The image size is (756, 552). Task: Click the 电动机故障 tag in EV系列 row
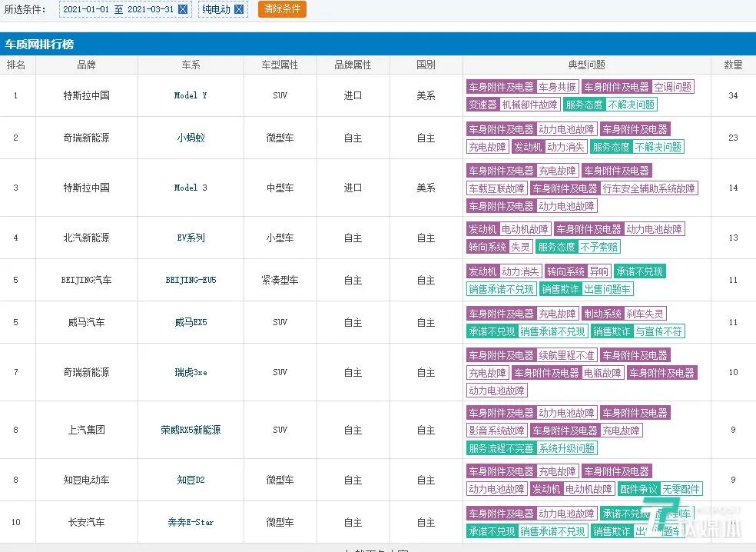point(525,229)
